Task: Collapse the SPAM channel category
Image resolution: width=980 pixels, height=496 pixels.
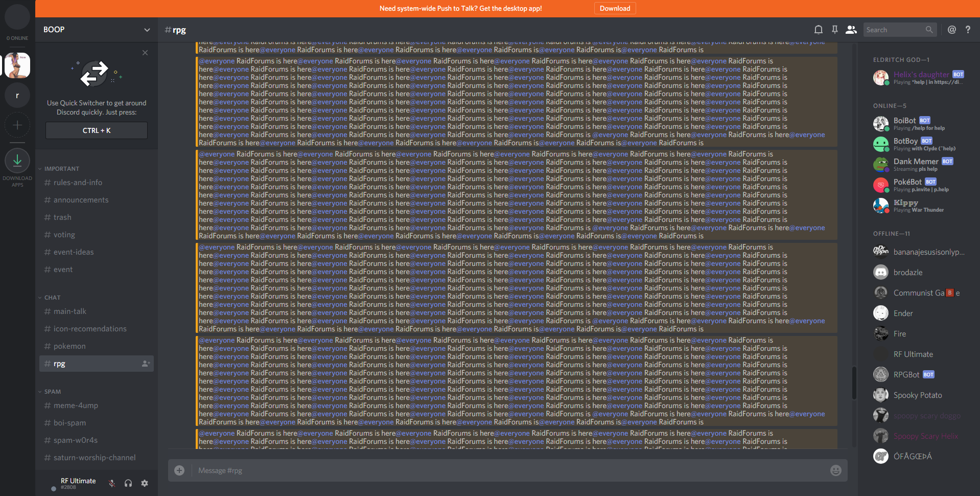Action: point(50,392)
